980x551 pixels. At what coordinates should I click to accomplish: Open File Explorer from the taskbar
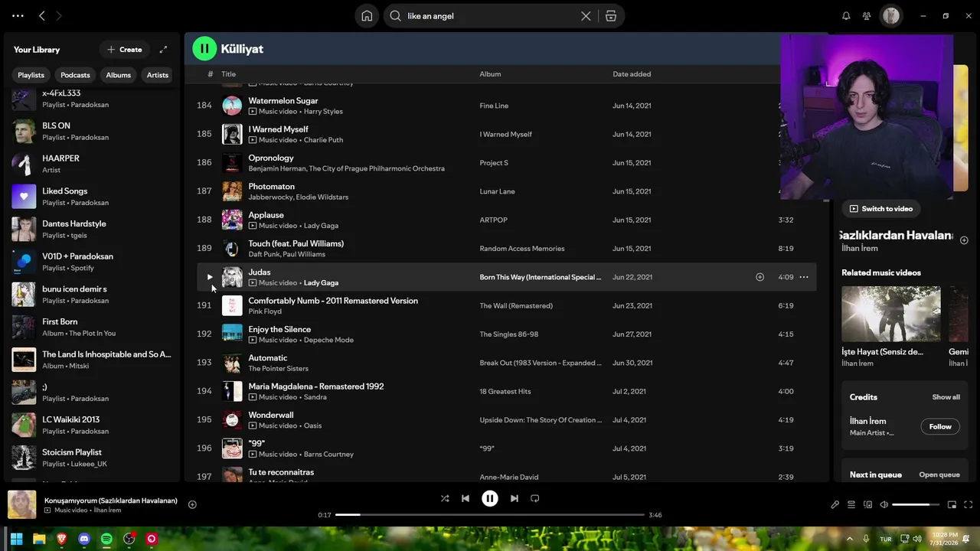pyautogui.click(x=39, y=539)
